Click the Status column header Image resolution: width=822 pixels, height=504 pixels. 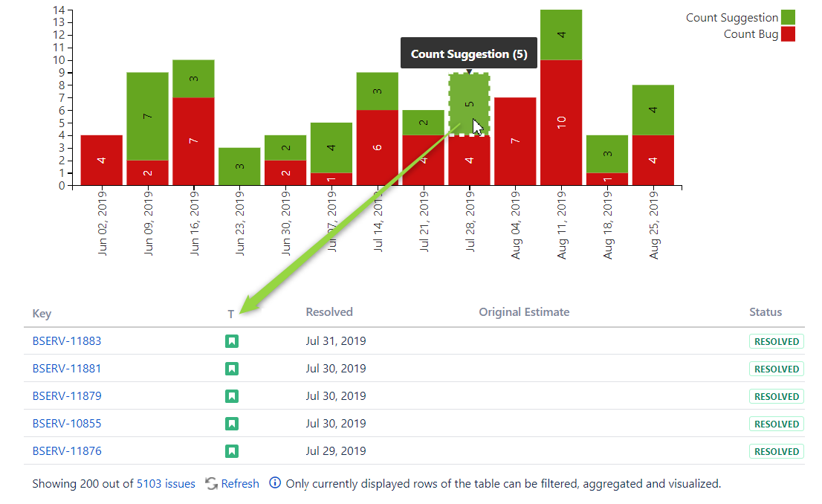(x=766, y=312)
